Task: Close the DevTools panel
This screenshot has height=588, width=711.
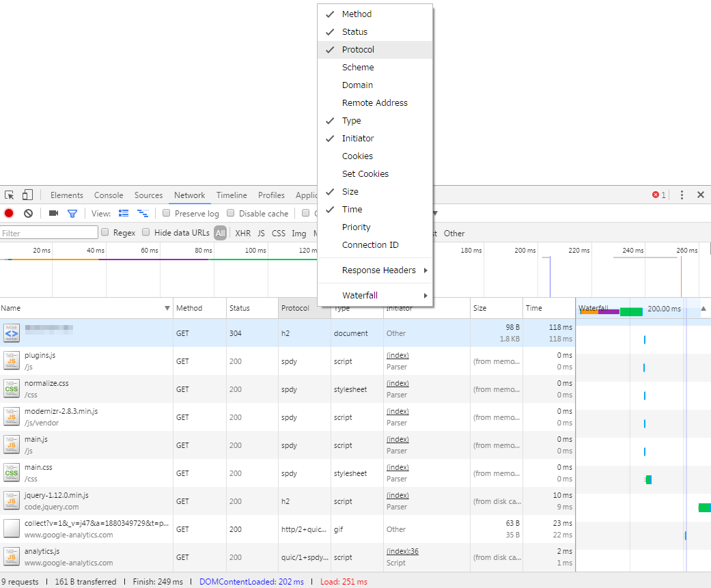Action: pos(701,195)
